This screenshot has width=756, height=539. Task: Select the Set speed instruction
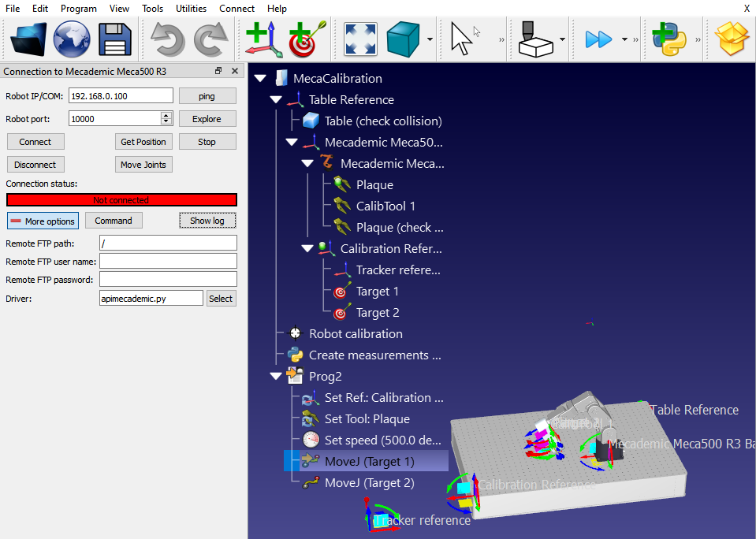pyautogui.click(x=372, y=440)
